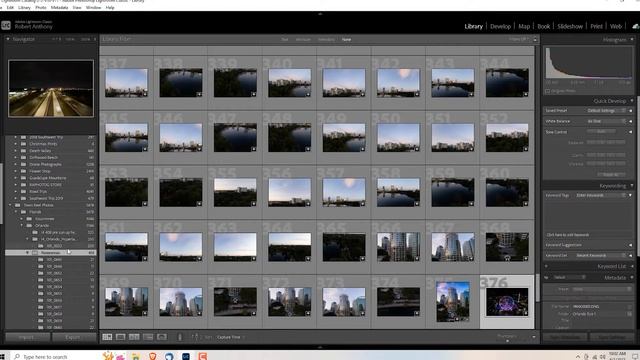The width and height of the screenshot is (640, 360).
Task: Click the Lightroom Classic LrC logo
Action: 6,25
